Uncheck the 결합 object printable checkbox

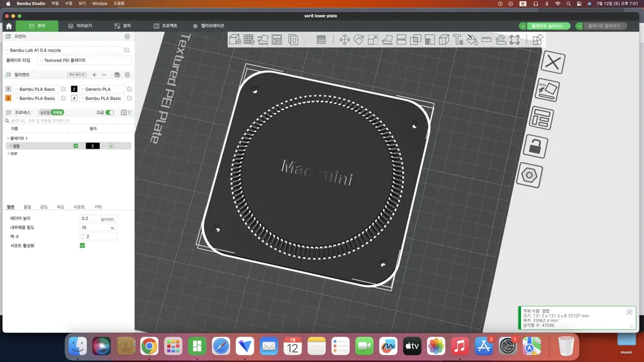coord(75,146)
